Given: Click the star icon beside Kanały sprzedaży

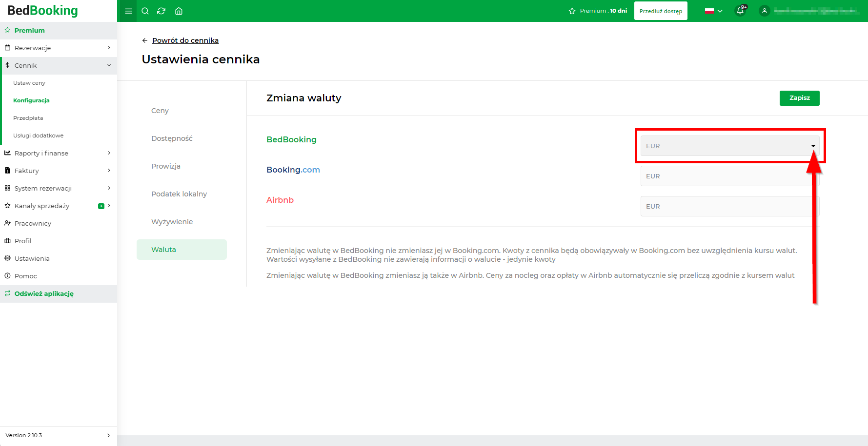Looking at the screenshot, I should click(x=7, y=206).
